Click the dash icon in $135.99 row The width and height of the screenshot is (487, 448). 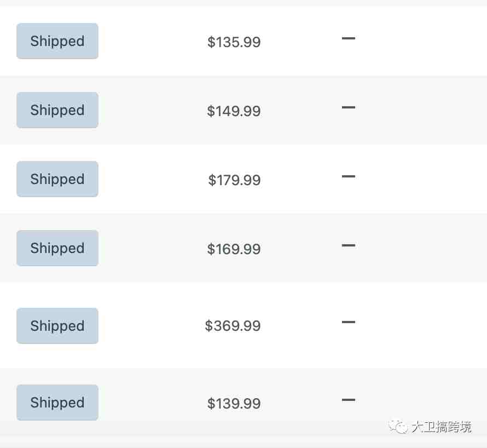coord(349,38)
